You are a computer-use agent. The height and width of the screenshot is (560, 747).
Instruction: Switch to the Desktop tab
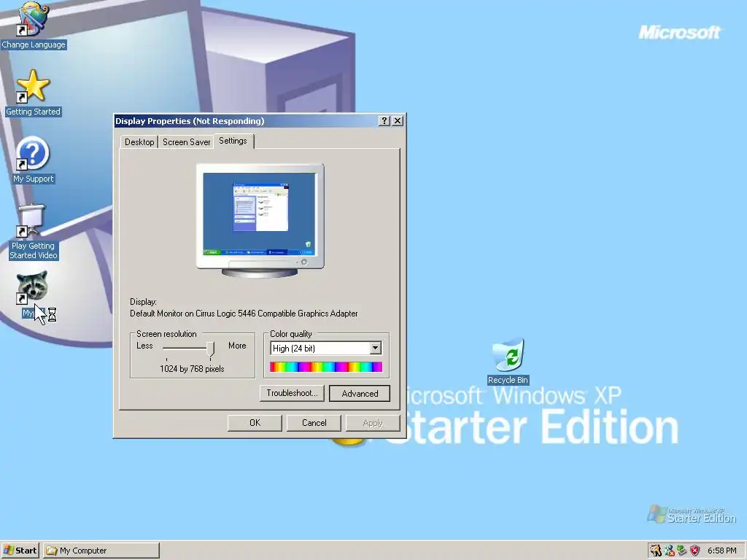(x=139, y=142)
